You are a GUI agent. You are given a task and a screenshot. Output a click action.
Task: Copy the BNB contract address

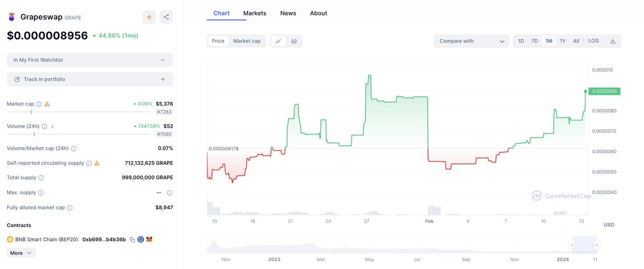(132, 239)
